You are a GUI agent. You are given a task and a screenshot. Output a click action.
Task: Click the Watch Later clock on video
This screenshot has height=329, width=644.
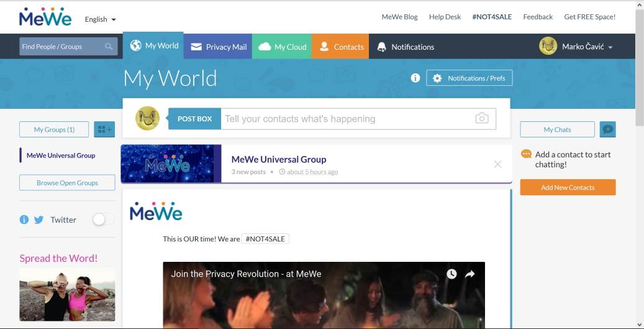(451, 274)
